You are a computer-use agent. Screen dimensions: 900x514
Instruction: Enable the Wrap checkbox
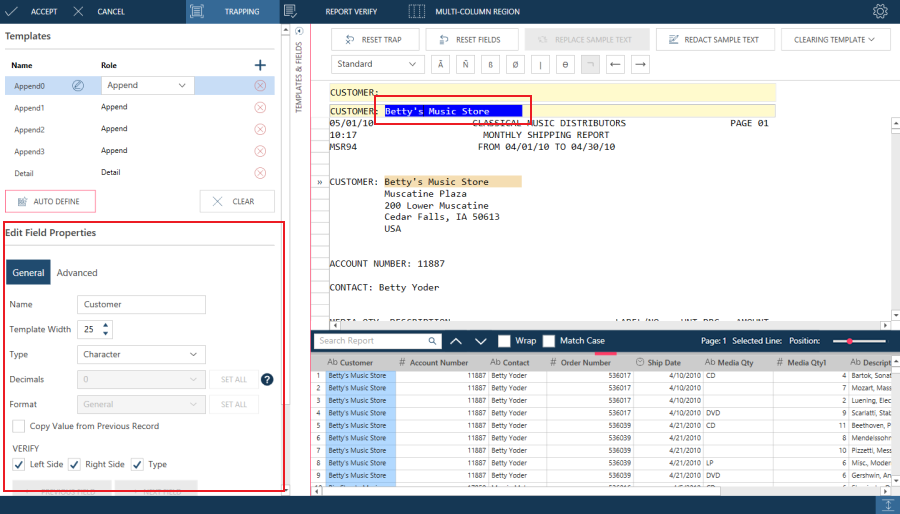click(505, 341)
